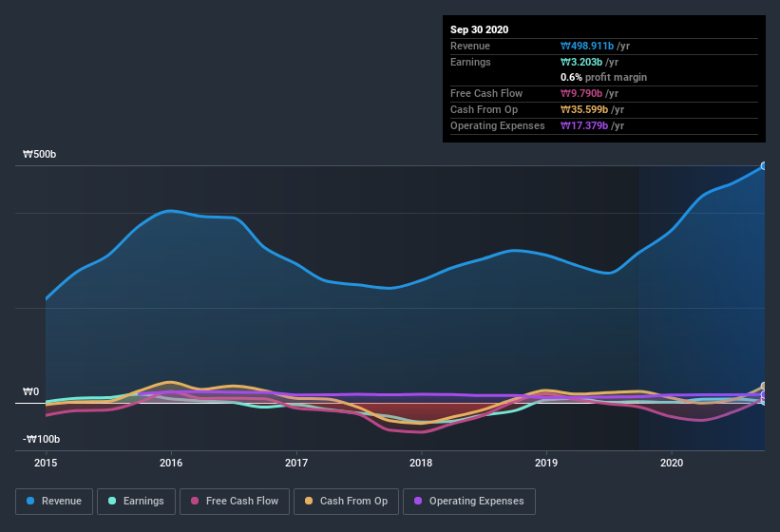Toggle the Revenue series legend button
The height and width of the screenshot is (532, 780).
click(x=54, y=502)
